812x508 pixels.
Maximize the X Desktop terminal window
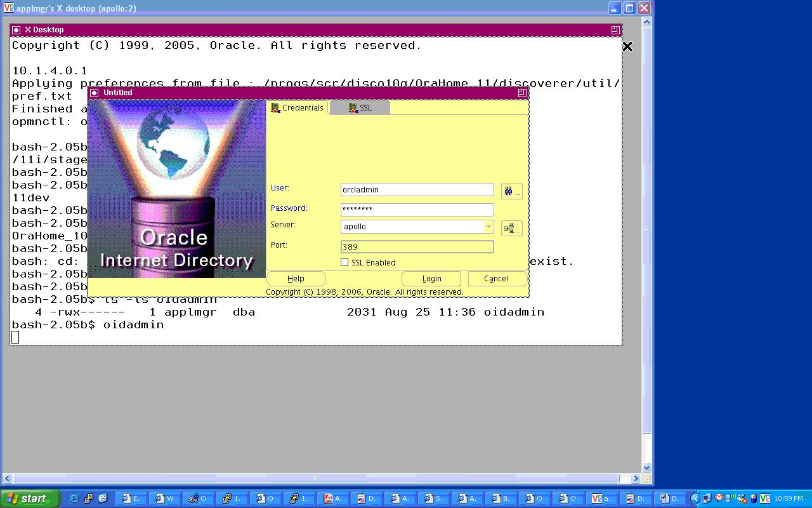(615, 30)
